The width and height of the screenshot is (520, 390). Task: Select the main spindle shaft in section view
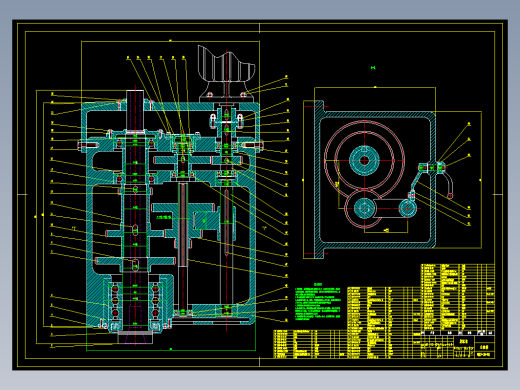pos(135,217)
